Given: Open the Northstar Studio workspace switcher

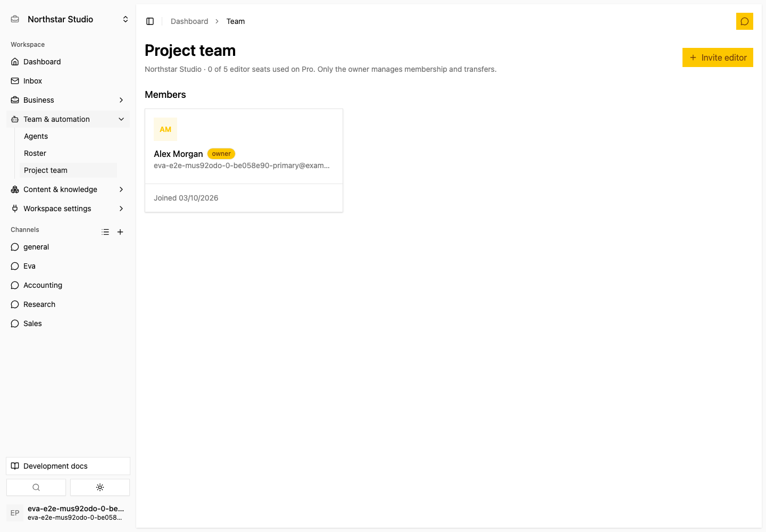Looking at the screenshot, I should 68,19.
